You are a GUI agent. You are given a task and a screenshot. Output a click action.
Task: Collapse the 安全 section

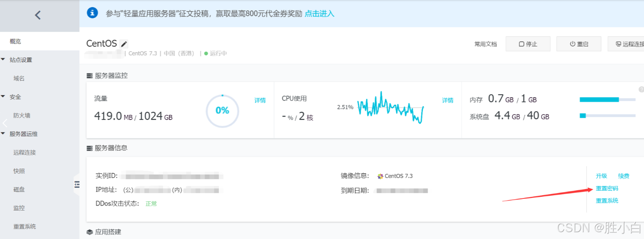point(3,97)
